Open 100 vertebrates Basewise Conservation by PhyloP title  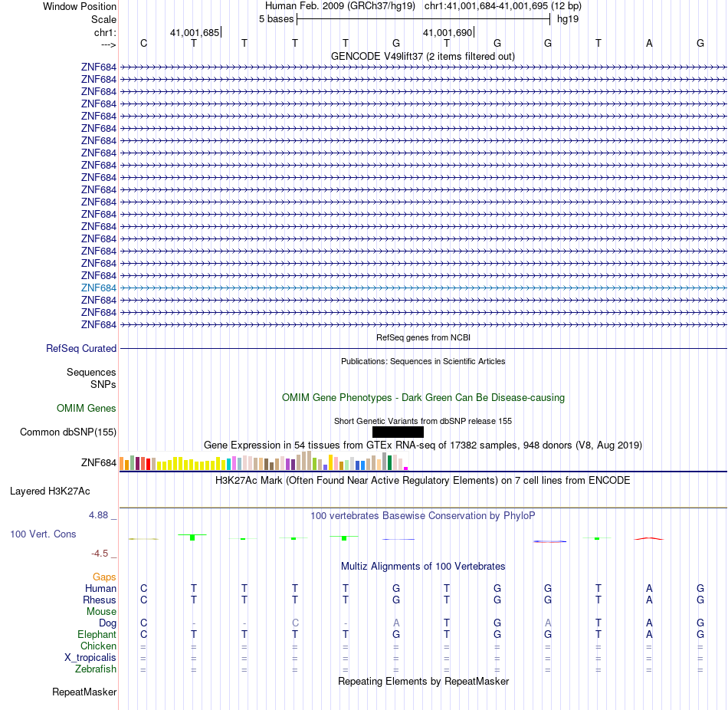(x=423, y=516)
